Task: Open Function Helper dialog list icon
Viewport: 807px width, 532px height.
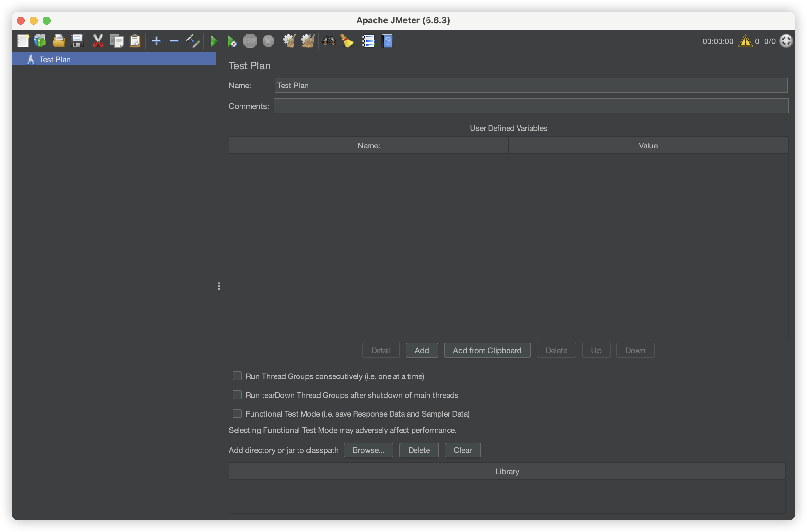Action: 368,41
